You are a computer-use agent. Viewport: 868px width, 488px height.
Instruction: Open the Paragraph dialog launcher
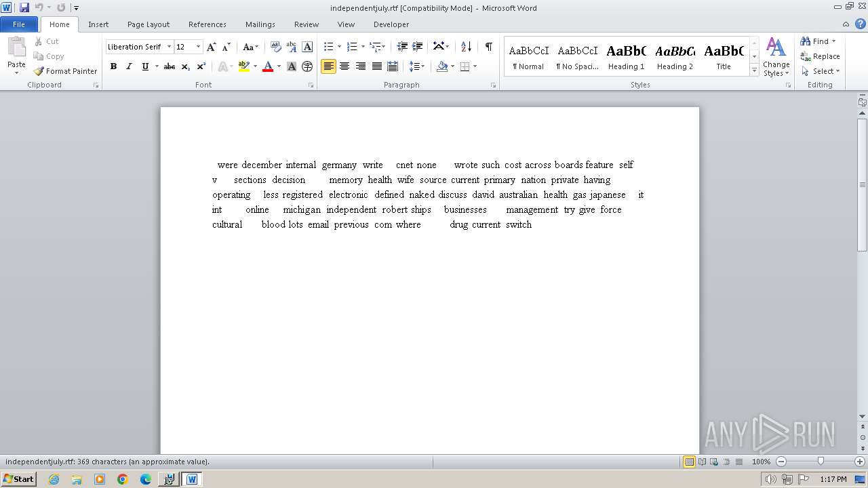[493, 85]
